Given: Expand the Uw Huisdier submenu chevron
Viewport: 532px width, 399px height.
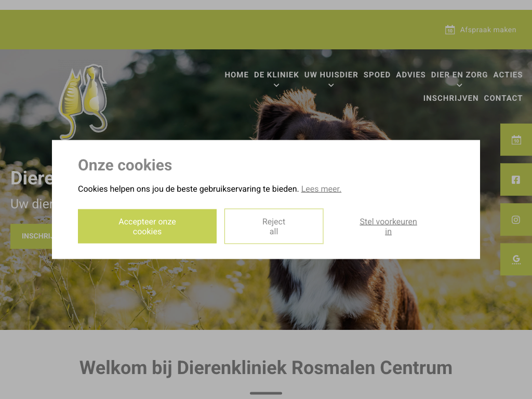Looking at the screenshot, I should [x=331, y=86].
